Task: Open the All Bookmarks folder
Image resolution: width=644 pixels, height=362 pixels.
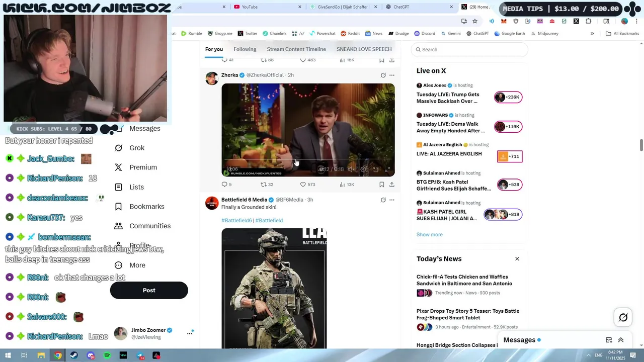Action: 622,34
